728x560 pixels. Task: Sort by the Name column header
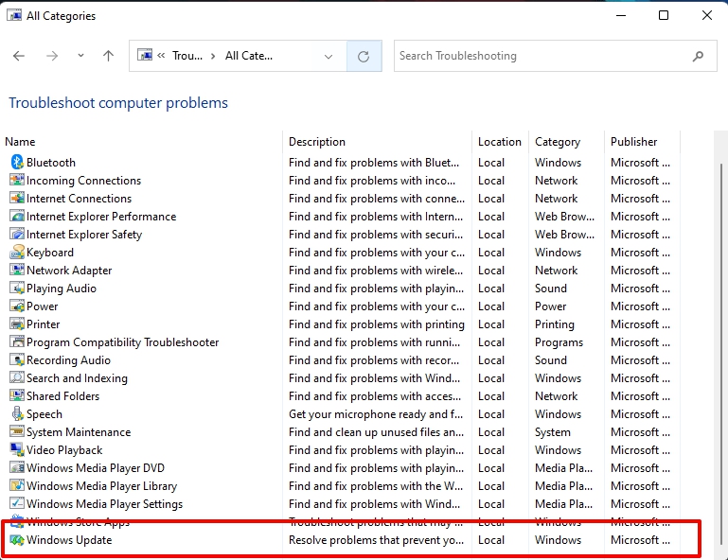pos(20,142)
